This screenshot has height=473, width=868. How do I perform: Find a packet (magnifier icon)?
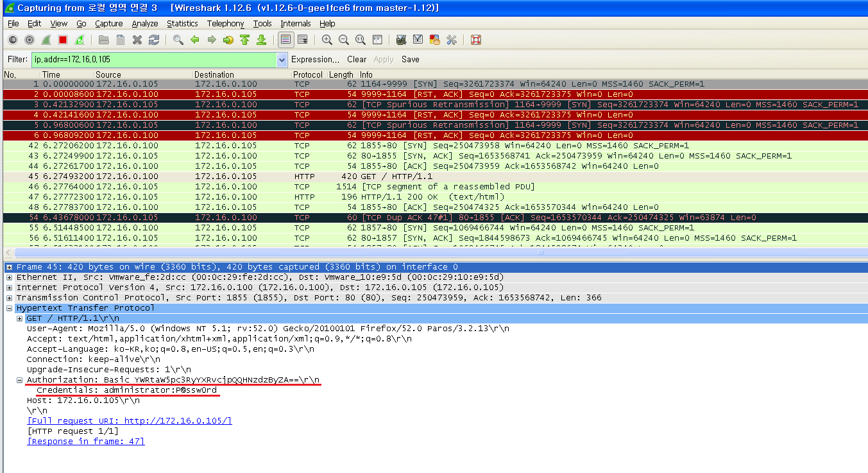178,40
